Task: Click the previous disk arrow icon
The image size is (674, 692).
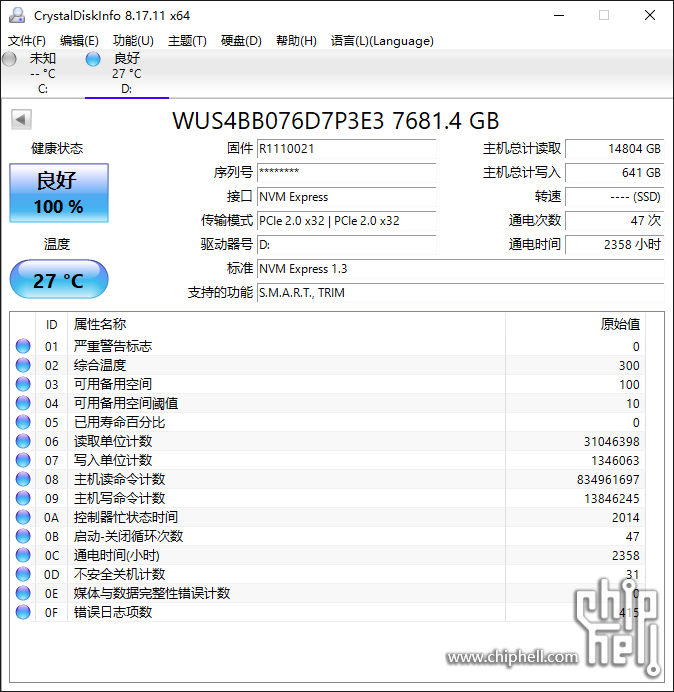Action: pyautogui.click(x=21, y=119)
